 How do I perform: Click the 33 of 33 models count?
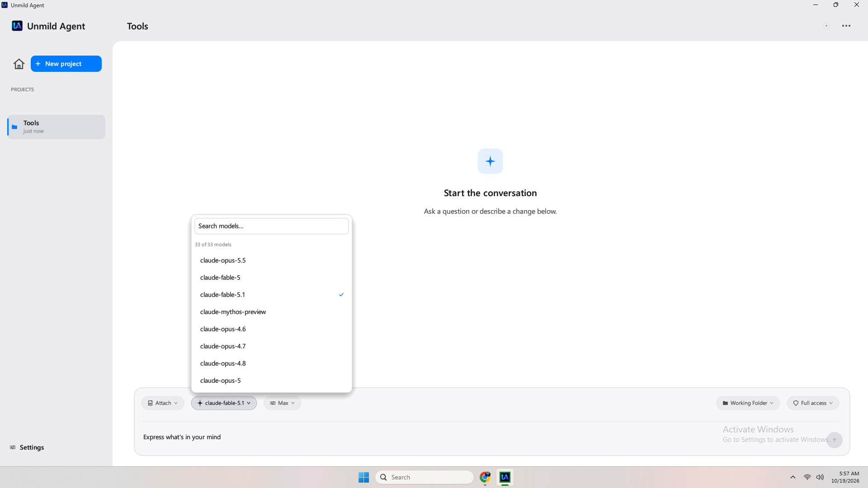tap(213, 244)
